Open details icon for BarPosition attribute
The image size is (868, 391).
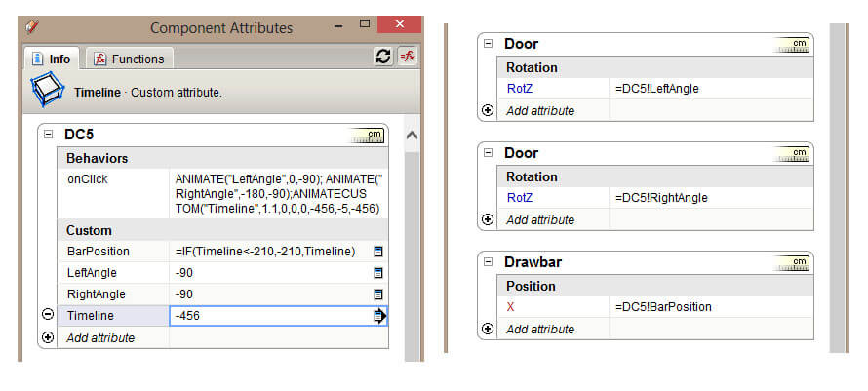[x=378, y=252]
